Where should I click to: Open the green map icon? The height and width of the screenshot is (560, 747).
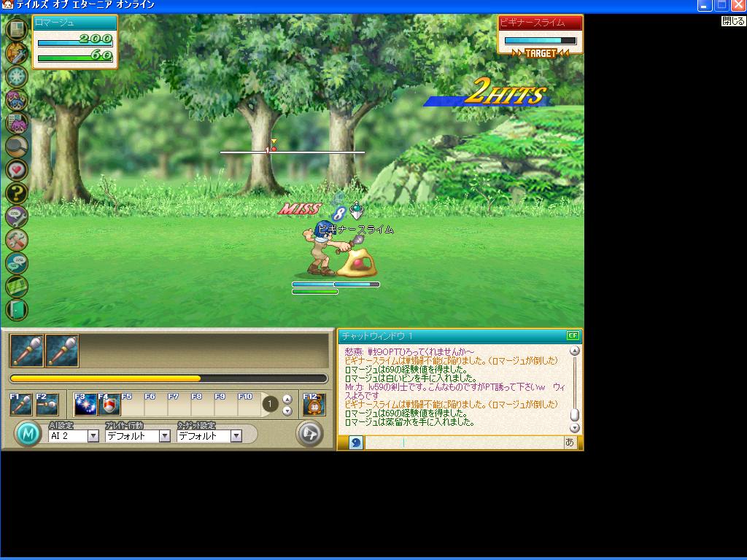17,286
